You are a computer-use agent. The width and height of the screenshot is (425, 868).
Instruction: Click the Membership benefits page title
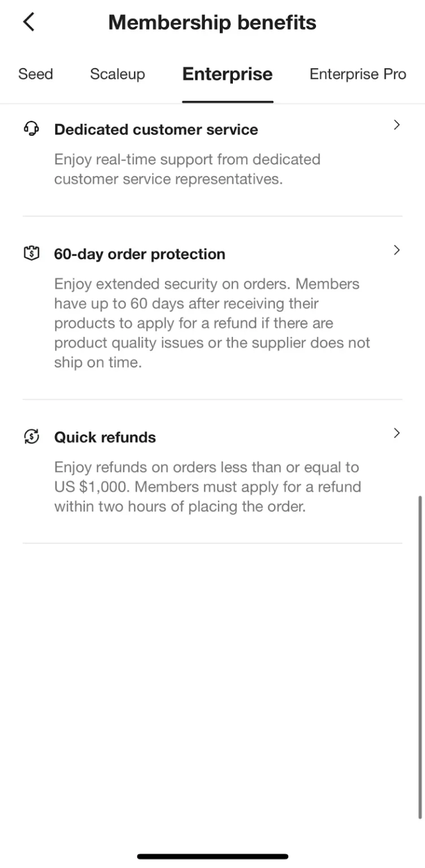coord(212,23)
